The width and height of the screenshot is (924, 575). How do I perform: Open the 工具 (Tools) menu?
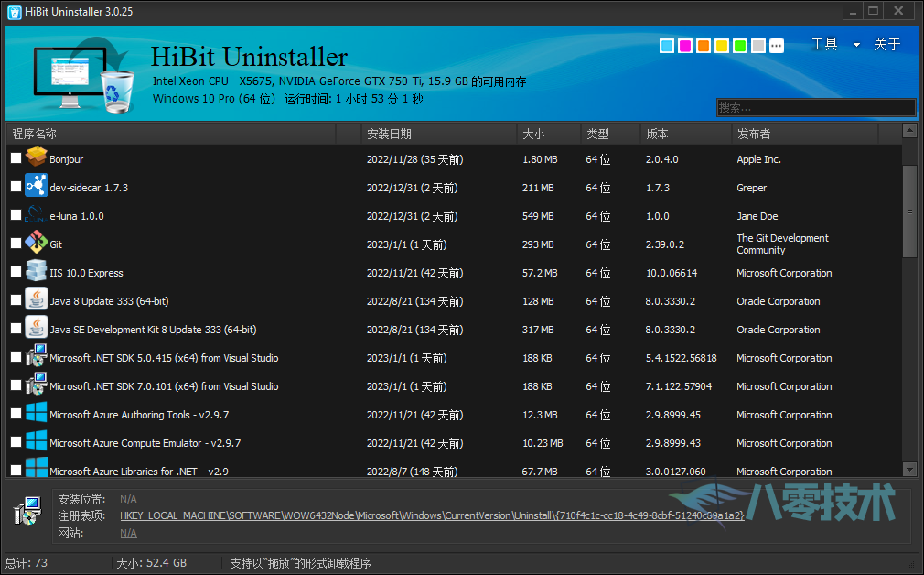(x=823, y=44)
